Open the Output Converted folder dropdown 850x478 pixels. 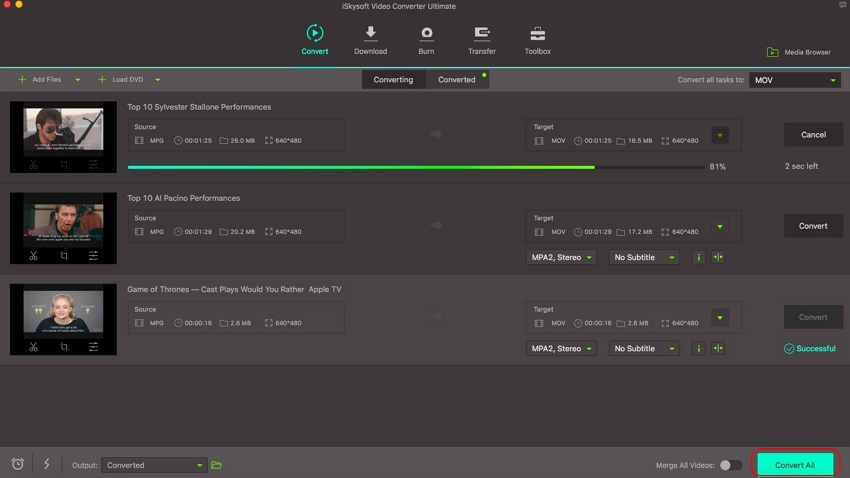click(x=154, y=465)
